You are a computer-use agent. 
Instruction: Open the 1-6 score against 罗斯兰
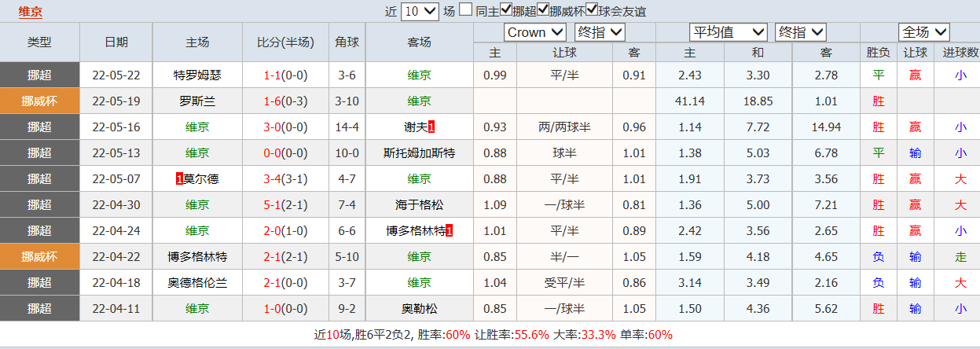point(273,101)
